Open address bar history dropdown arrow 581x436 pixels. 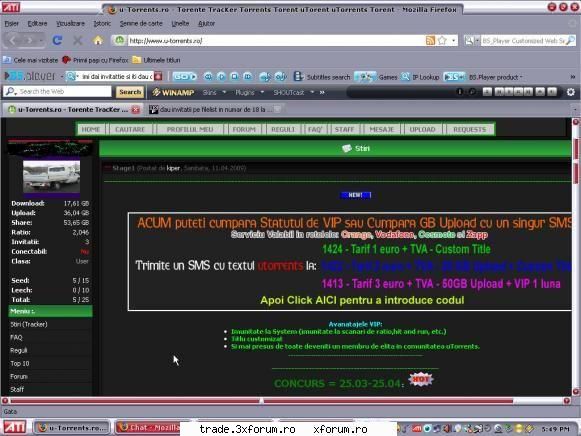pyautogui.click(x=454, y=40)
